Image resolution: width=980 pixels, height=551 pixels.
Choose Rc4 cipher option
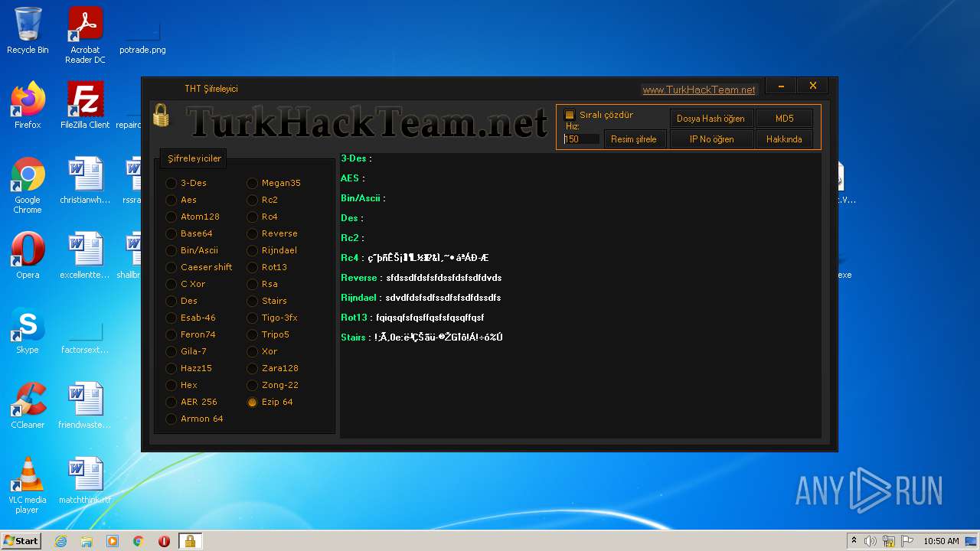[x=252, y=217]
